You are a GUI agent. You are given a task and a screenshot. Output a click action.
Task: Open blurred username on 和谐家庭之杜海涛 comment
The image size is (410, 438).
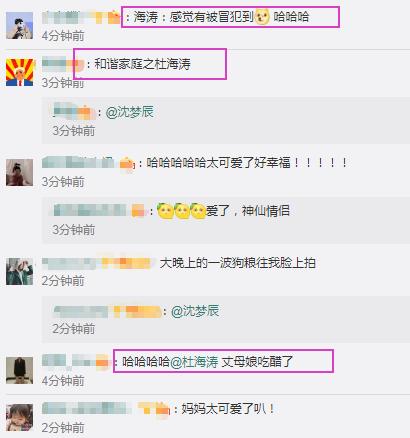click(63, 64)
